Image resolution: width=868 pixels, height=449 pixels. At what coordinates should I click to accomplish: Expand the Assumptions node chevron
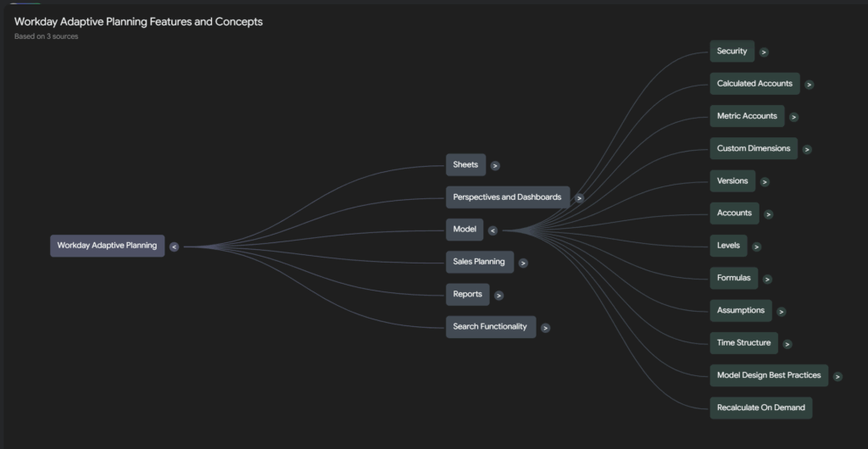point(781,313)
